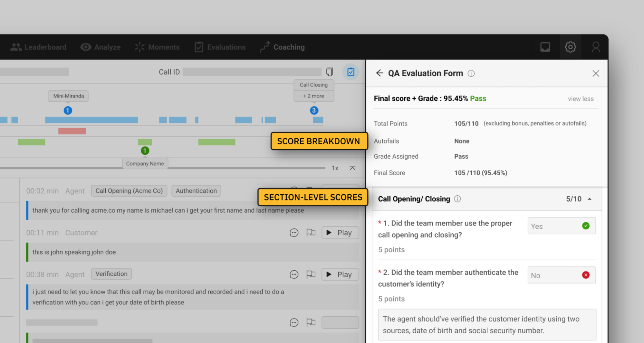Click the green checkmark on the Yes answer
Viewport: 644px width, 343px height.
[x=586, y=226]
